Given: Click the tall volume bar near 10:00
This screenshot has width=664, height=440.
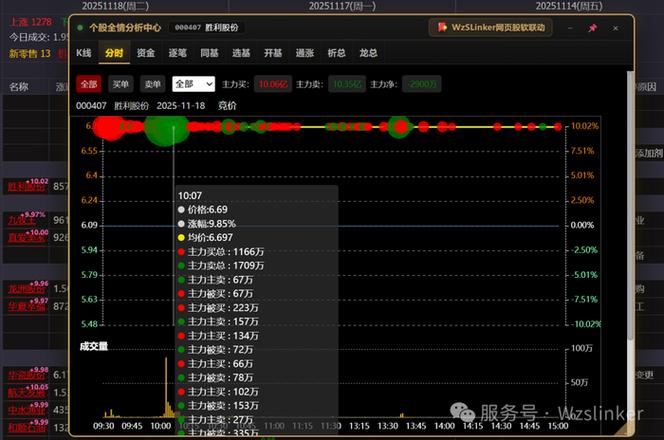Looking at the screenshot, I should pyautogui.click(x=166, y=387).
